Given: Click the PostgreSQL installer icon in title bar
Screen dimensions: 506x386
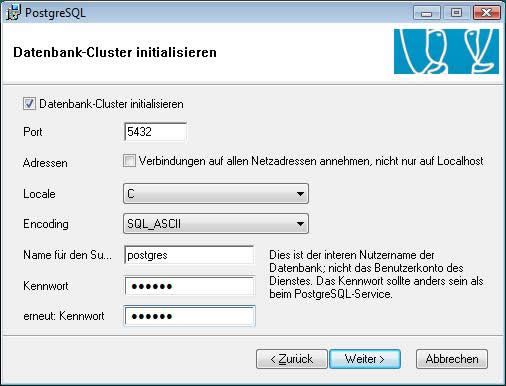Looking at the screenshot, I should (13, 13).
